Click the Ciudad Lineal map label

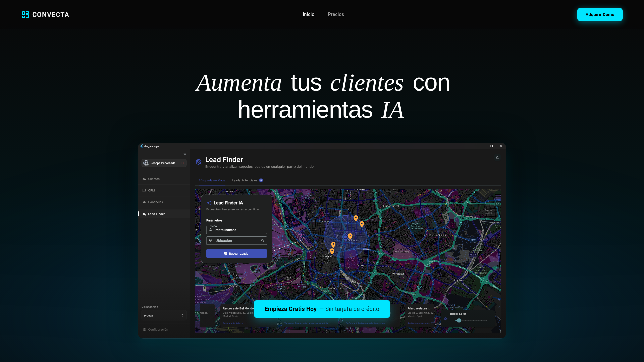click(391, 206)
